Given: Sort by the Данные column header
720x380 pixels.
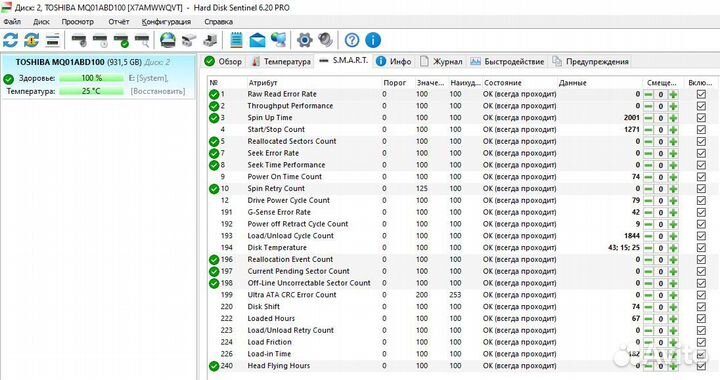Looking at the screenshot, I should click(x=573, y=83).
